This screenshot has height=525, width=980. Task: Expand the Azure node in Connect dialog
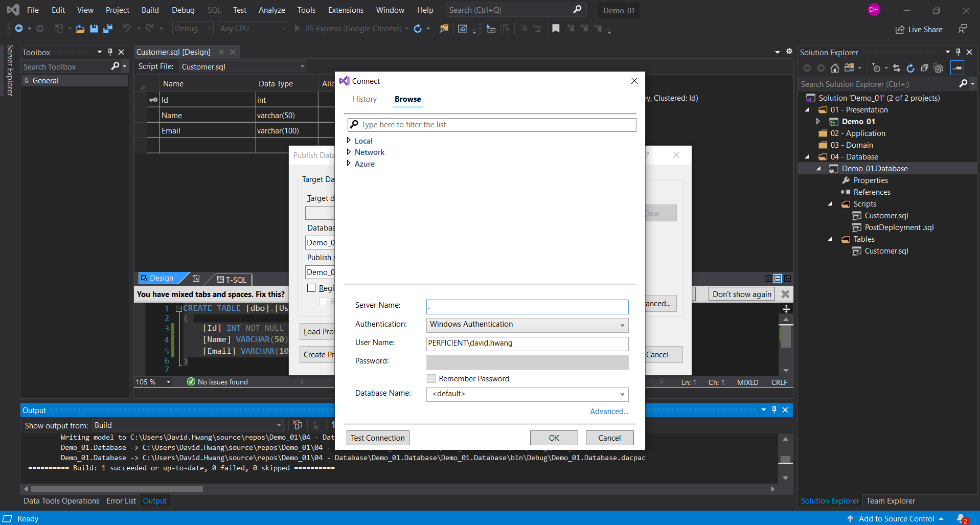[x=348, y=164]
